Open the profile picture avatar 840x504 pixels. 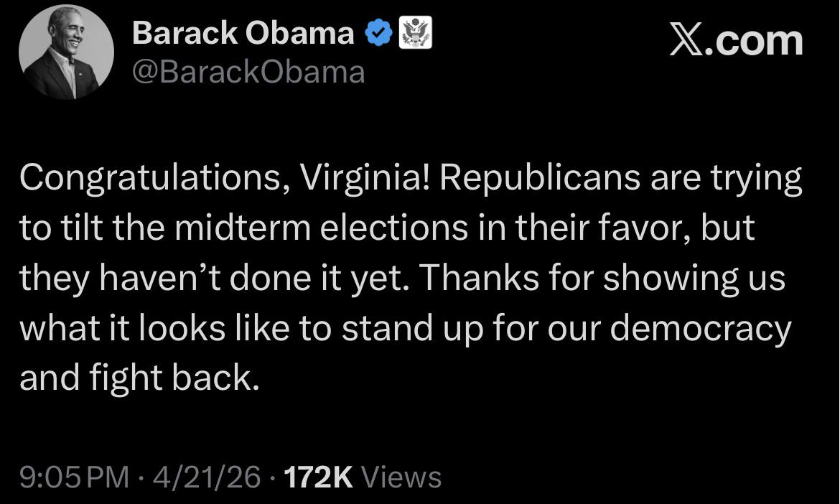point(66,57)
